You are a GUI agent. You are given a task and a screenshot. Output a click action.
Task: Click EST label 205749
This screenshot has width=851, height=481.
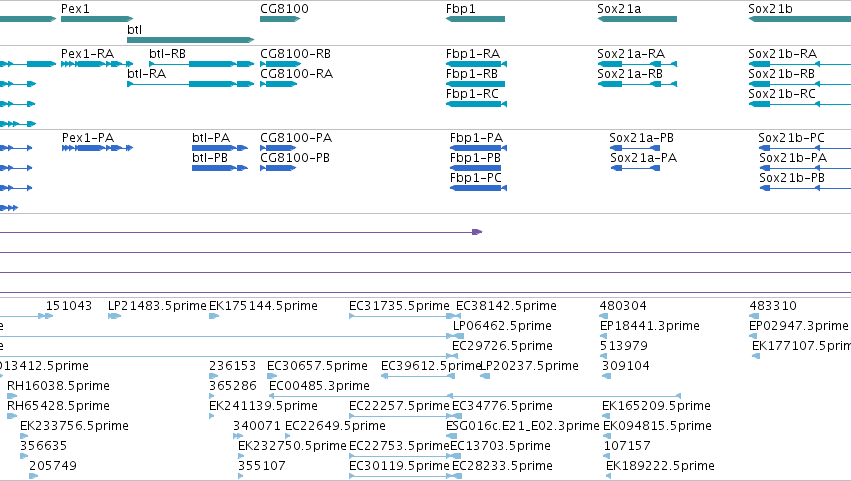pyautogui.click(x=53, y=466)
